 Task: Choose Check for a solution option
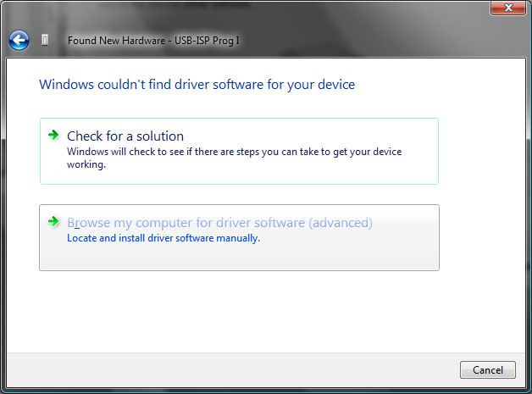239,151
